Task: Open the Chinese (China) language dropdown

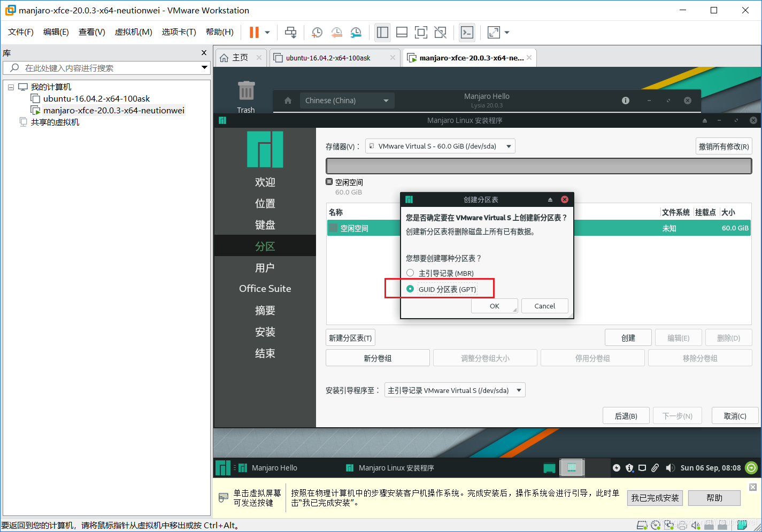Action: coord(347,101)
